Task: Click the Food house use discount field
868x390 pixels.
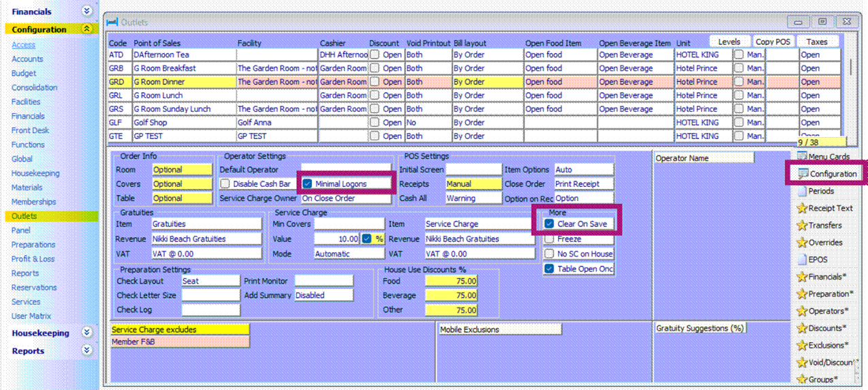Action: point(451,281)
